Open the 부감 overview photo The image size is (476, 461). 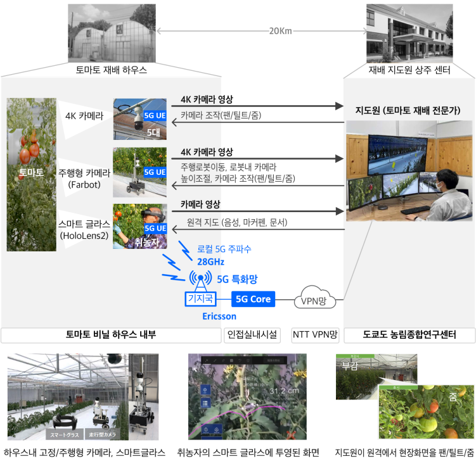tap(376, 377)
